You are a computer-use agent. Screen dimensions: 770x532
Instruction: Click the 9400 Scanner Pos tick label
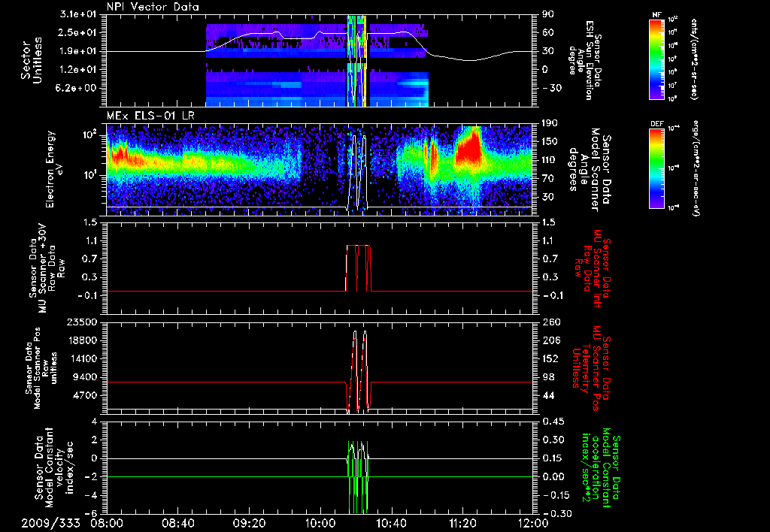[x=86, y=377]
